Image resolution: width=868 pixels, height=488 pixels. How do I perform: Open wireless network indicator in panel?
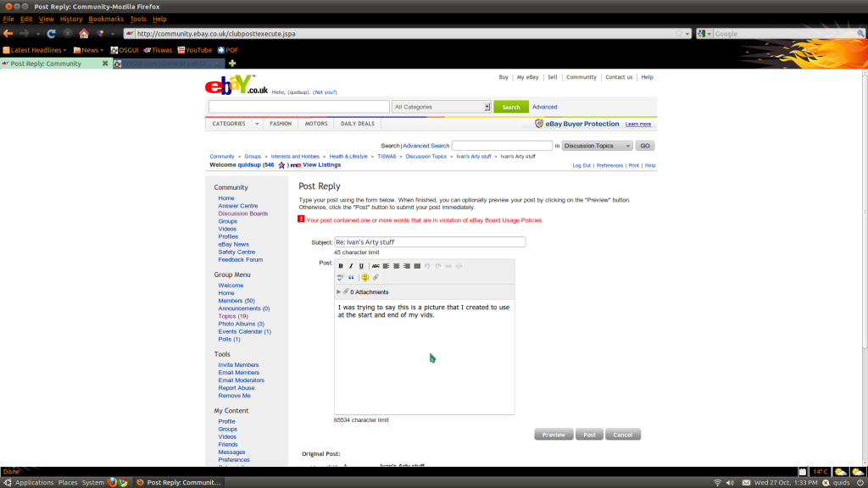click(717, 482)
